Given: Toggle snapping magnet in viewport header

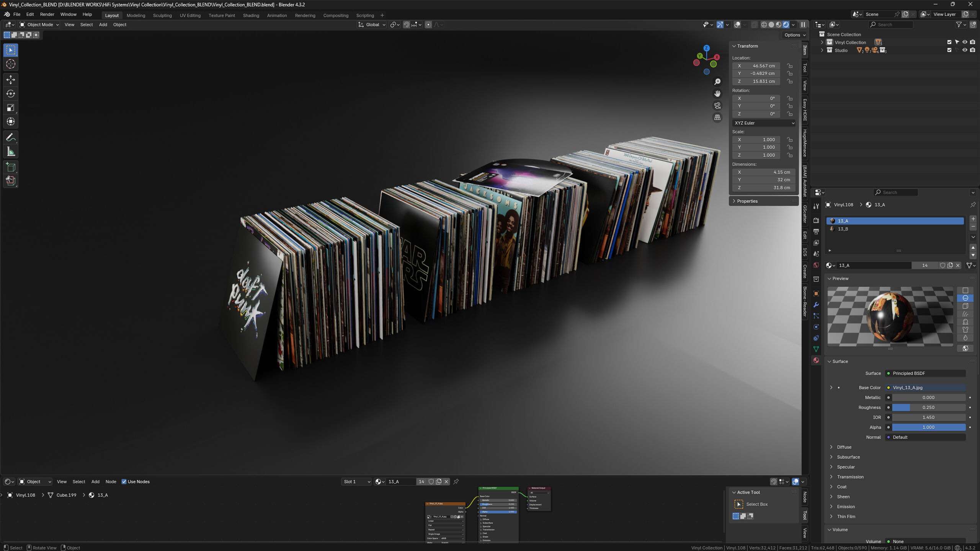Looking at the screenshot, I should [407, 24].
